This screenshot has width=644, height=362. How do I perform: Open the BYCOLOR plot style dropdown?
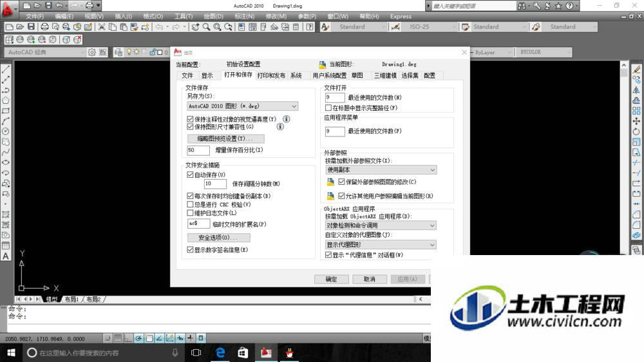[x=544, y=52]
